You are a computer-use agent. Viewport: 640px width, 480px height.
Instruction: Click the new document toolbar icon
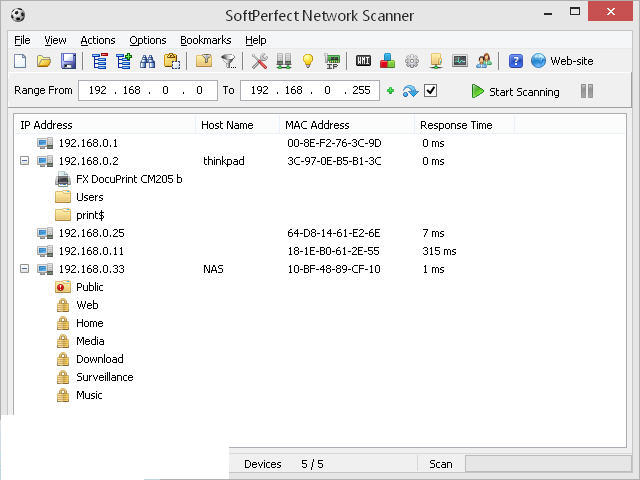pos(20,61)
